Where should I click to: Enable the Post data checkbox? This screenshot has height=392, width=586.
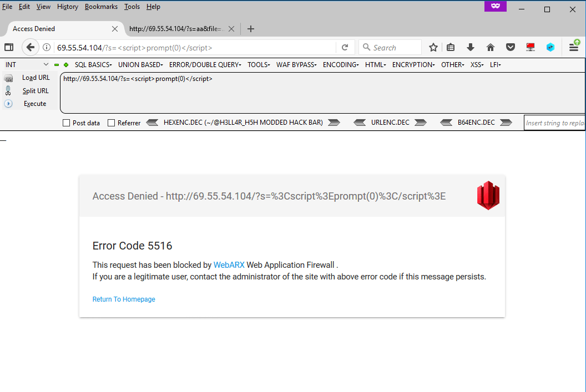(x=67, y=123)
